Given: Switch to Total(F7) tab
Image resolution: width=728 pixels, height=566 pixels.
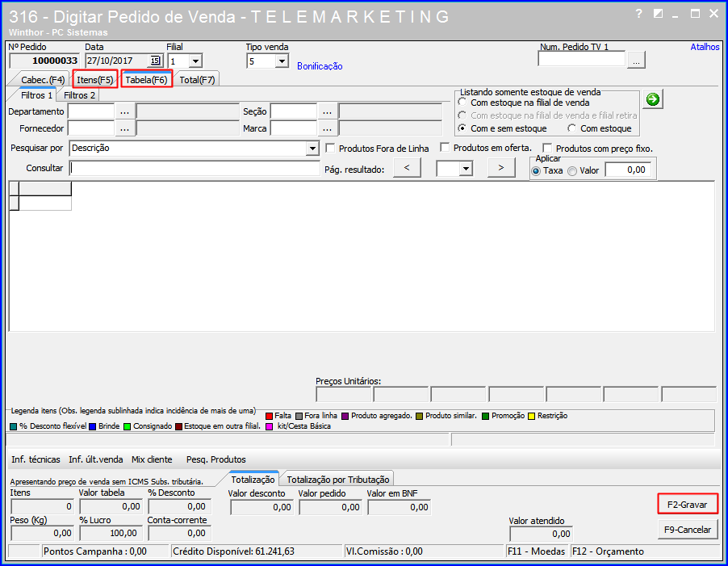Looking at the screenshot, I should 197,80.
